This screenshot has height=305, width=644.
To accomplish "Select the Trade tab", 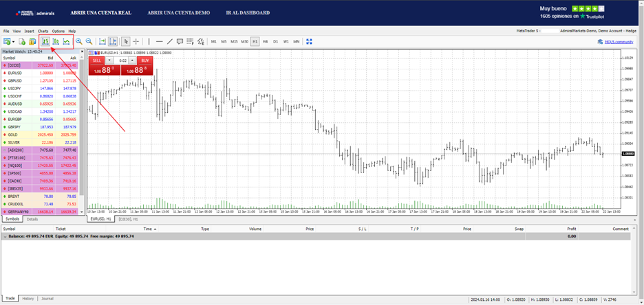I will pos(10,298).
